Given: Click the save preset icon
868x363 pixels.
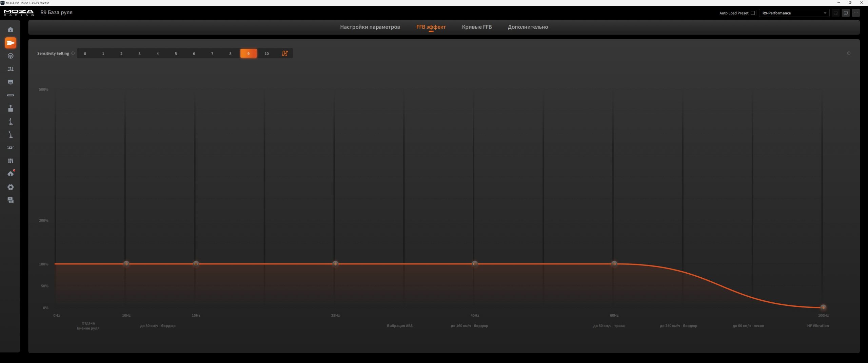Looking at the screenshot, I should (836, 13).
